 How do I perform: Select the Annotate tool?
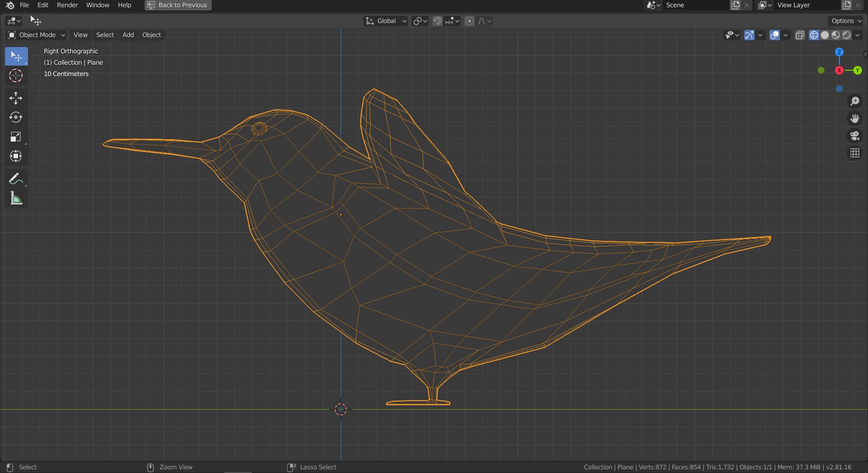coord(16,179)
